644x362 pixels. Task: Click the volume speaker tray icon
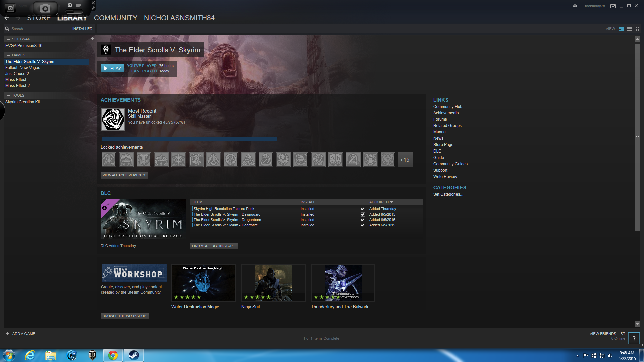pos(610,356)
